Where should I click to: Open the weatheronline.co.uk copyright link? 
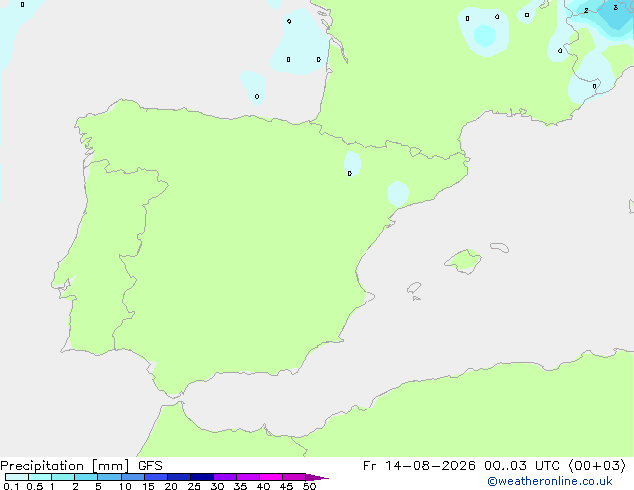tap(550, 481)
